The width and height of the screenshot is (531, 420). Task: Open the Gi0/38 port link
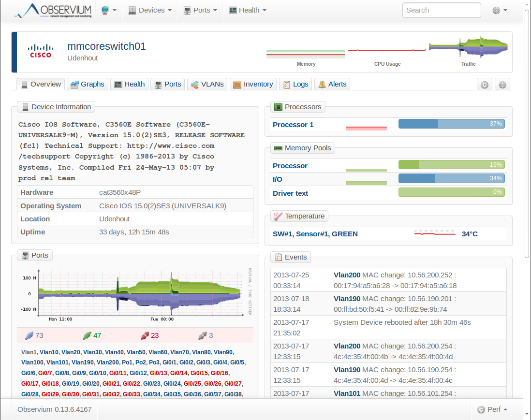(233, 394)
